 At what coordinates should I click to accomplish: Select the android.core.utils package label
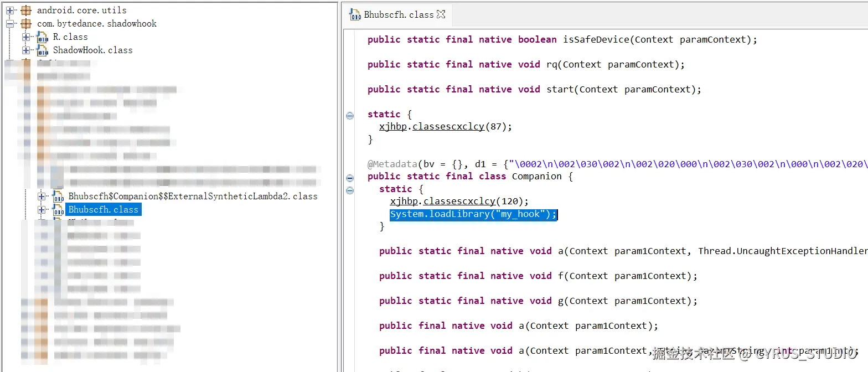(x=81, y=10)
